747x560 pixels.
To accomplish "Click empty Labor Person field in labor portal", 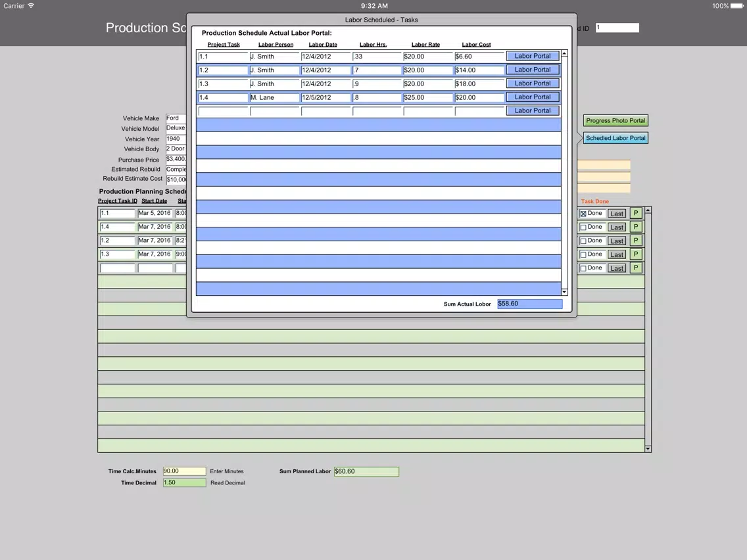I will 274,112.
